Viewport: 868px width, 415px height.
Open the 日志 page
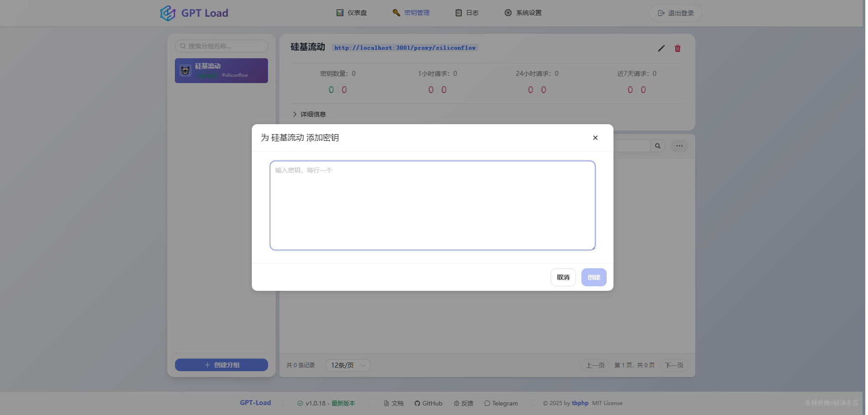[467, 13]
